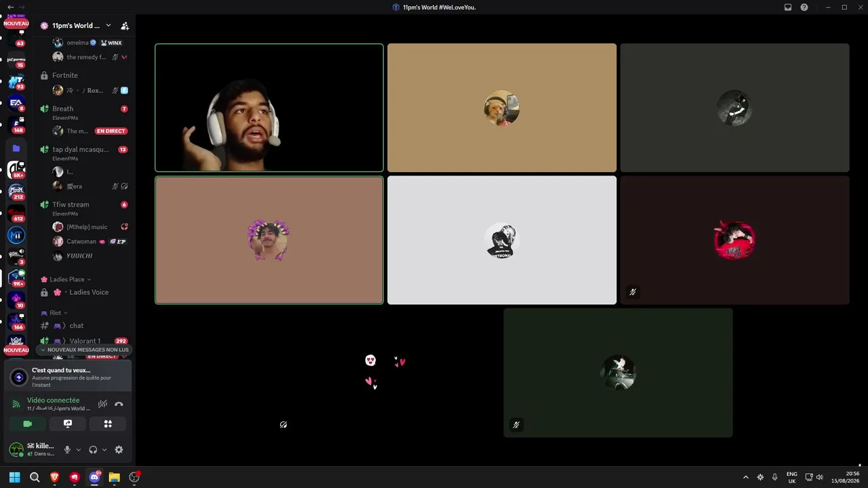
Task: Expand microphone input options arrow
Action: [78, 449]
